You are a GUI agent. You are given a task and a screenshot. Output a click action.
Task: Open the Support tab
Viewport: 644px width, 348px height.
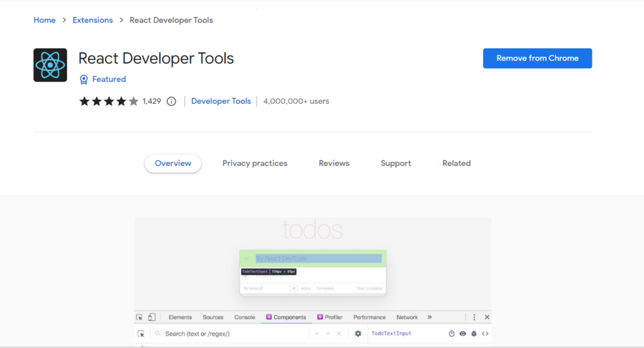click(396, 164)
